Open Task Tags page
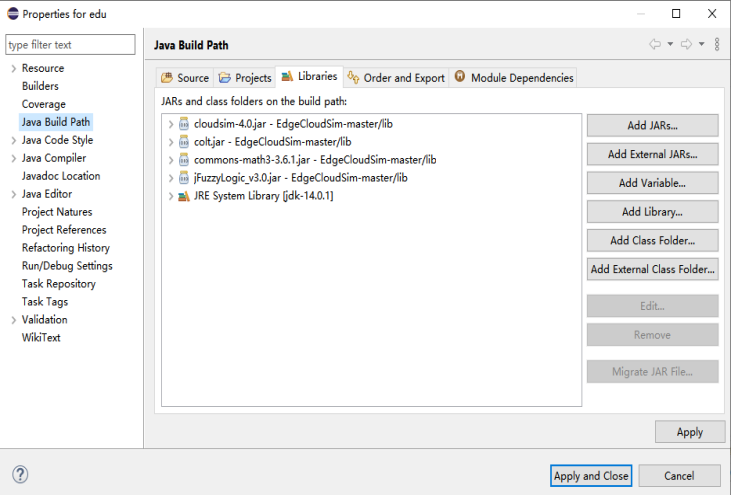This screenshot has width=732, height=496. (45, 302)
